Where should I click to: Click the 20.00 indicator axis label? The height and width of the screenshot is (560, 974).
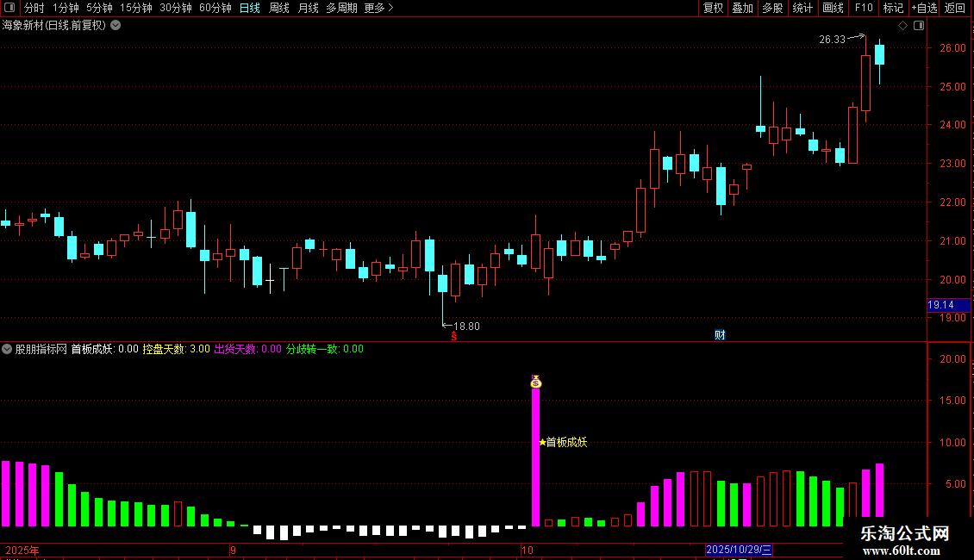click(952, 359)
